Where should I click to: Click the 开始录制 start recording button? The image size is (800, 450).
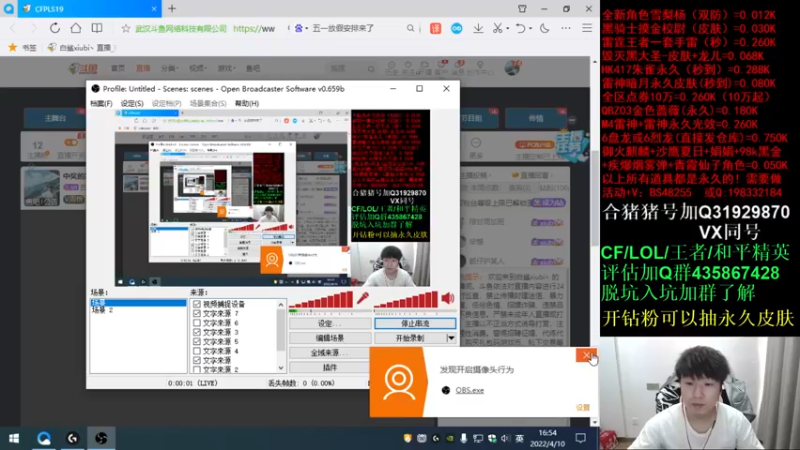410,338
